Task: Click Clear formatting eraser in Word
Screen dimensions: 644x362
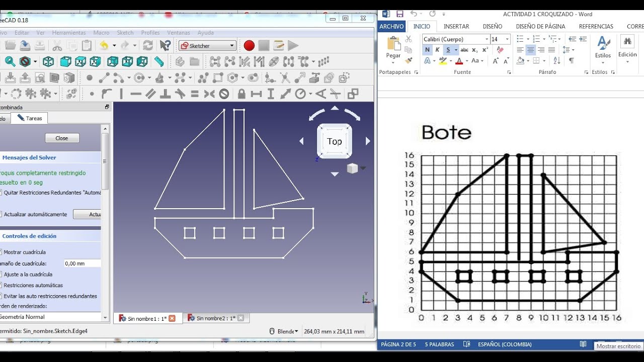Action: [x=500, y=50]
